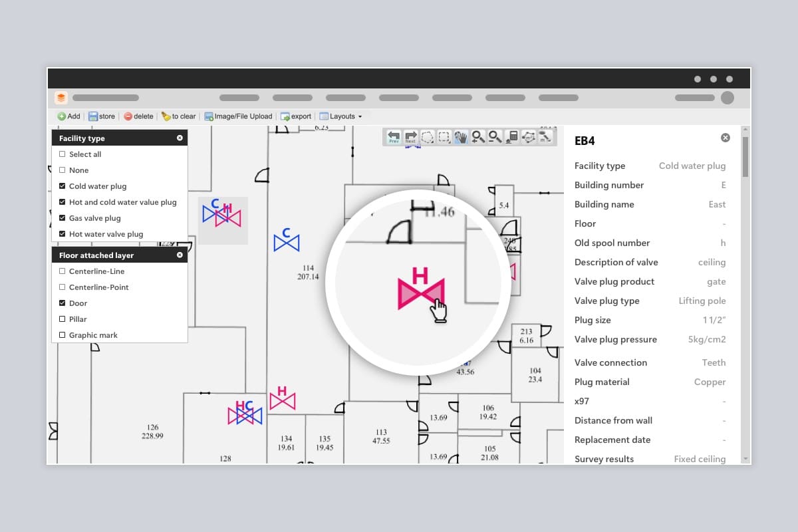Open the Layouts dropdown
Image resolution: width=798 pixels, height=532 pixels.
click(340, 116)
